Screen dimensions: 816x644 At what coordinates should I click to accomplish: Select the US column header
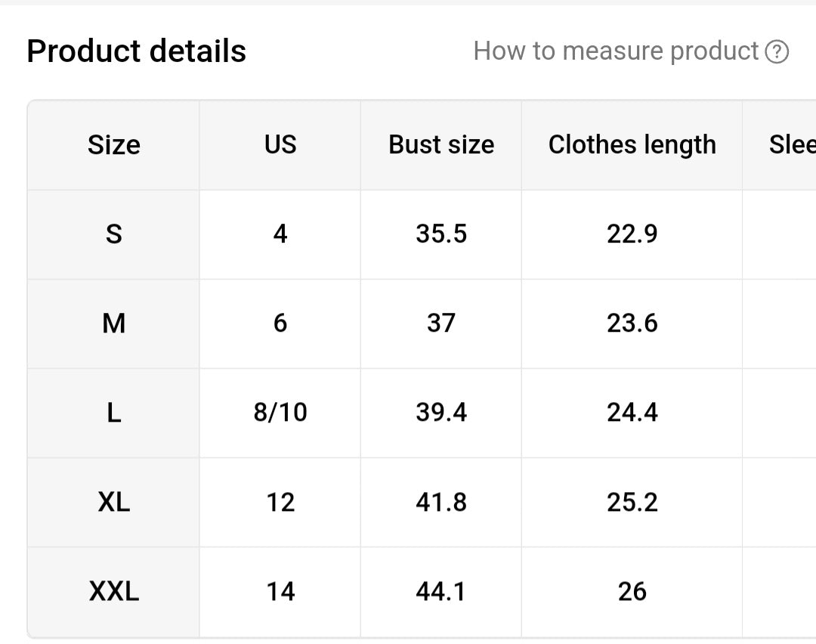coord(280,144)
